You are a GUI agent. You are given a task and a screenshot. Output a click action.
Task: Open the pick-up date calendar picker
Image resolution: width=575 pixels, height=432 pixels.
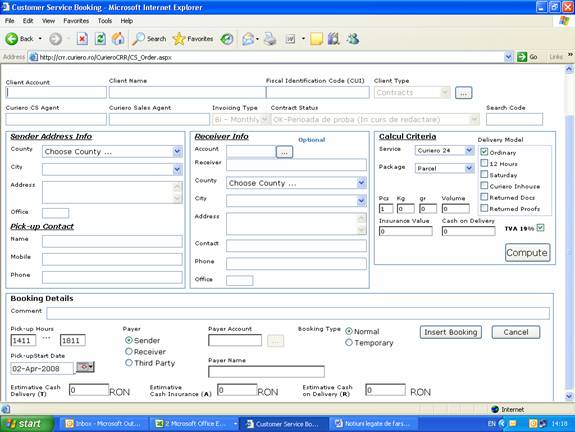point(85,367)
